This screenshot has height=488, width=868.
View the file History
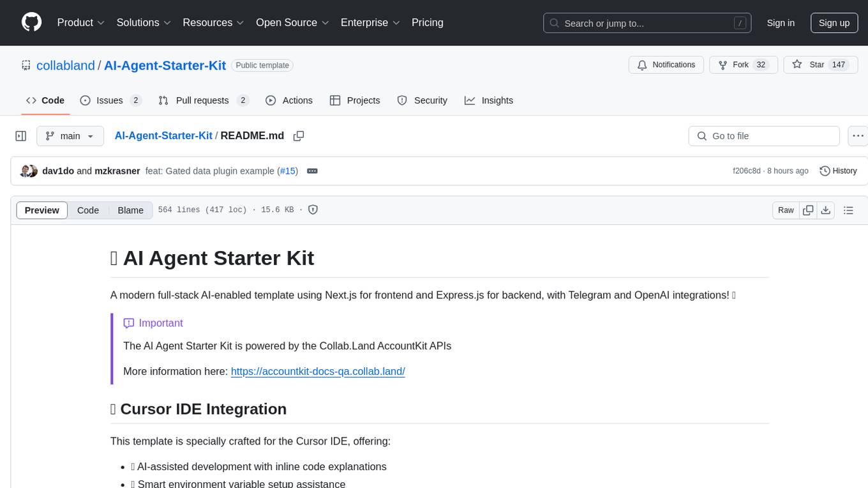(838, 171)
